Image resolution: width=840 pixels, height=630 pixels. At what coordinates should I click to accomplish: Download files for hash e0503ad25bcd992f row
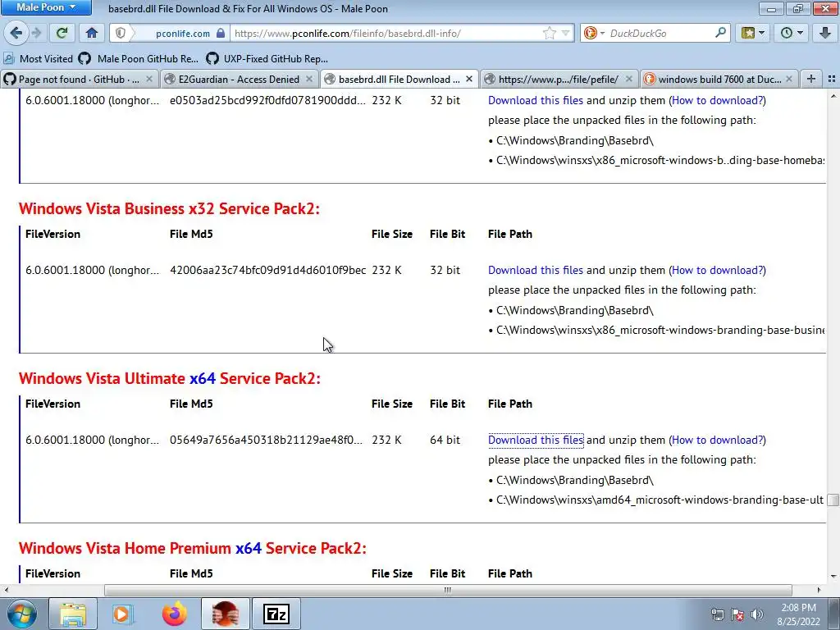tap(535, 100)
